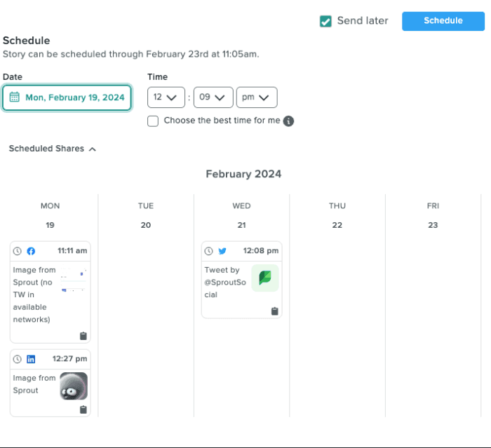Click clipboard icon on the Facebook scheduled post
The width and height of the screenshot is (491, 448).
point(83,336)
